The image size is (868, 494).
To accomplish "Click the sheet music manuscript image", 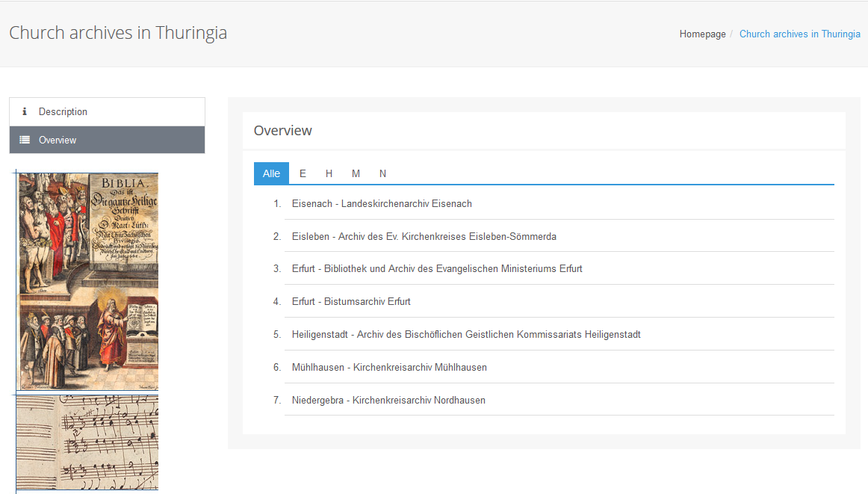I will point(88,442).
